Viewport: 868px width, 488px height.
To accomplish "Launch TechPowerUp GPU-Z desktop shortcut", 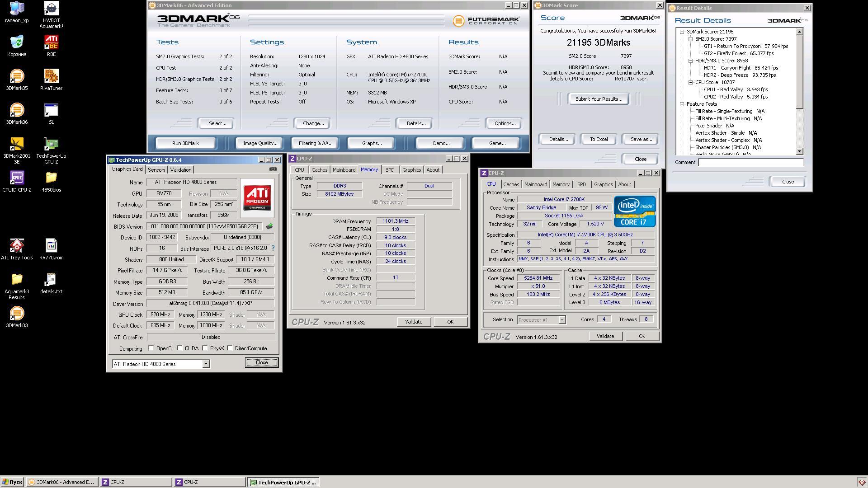I will click(51, 150).
